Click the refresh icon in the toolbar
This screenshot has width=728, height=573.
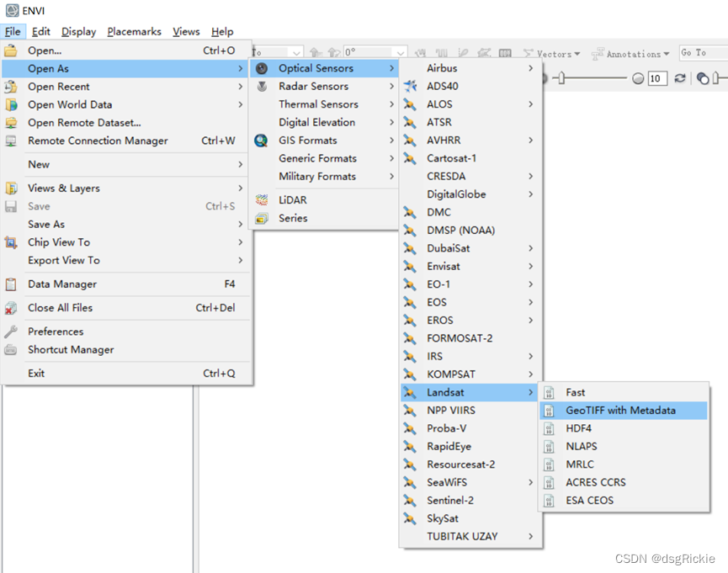(x=680, y=78)
